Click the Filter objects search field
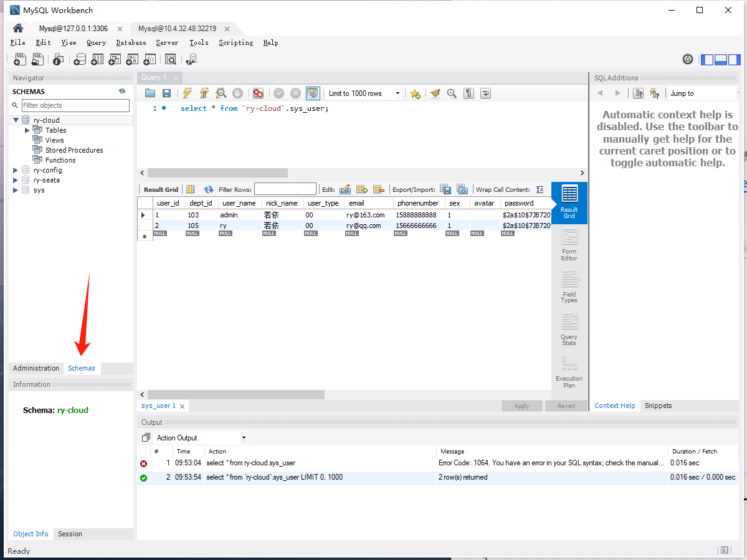This screenshot has height=560, width=747. [x=75, y=105]
